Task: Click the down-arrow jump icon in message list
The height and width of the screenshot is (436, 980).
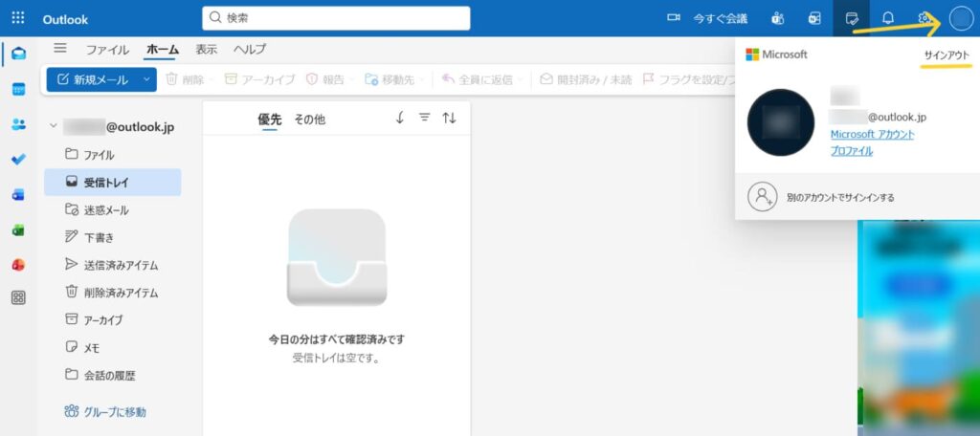Action: click(x=400, y=118)
